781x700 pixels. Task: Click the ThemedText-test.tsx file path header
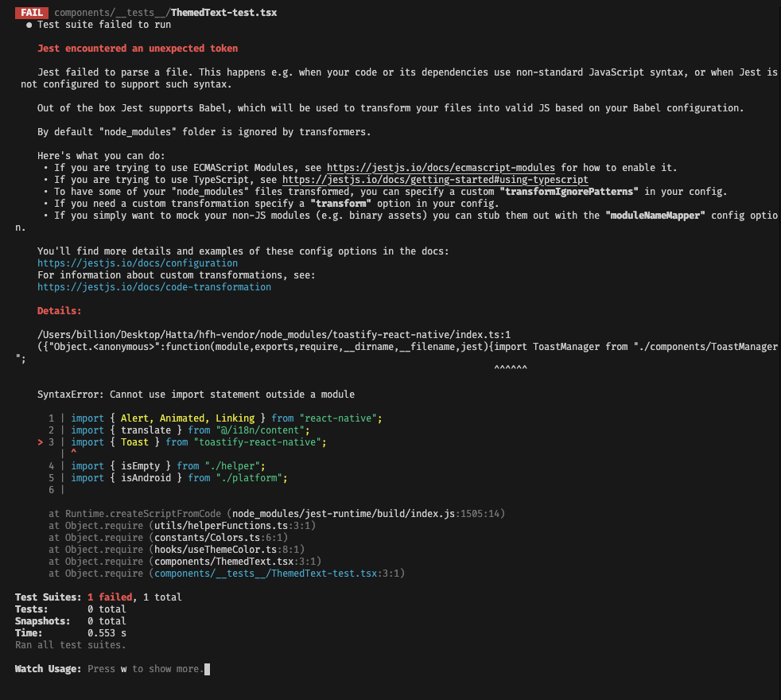pyautogui.click(x=165, y=13)
